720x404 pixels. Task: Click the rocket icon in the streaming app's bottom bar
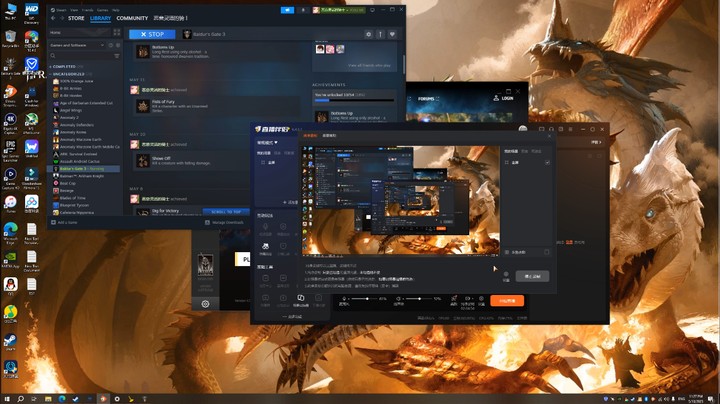click(x=454, y=298)
